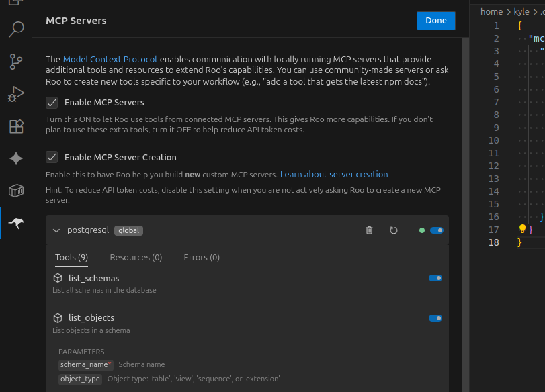Click the lightbulb icon in the editor

pyautogui.click(x=522, y=229)
